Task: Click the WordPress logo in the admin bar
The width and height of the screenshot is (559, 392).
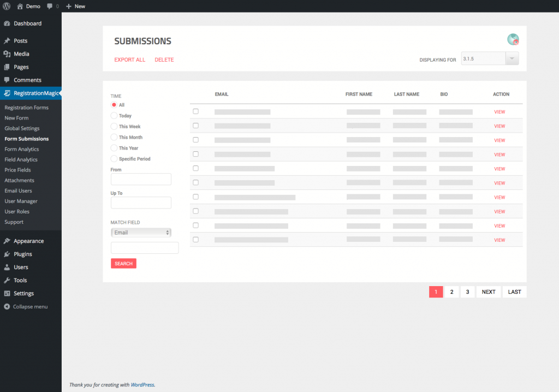Action: coord(5,6)
